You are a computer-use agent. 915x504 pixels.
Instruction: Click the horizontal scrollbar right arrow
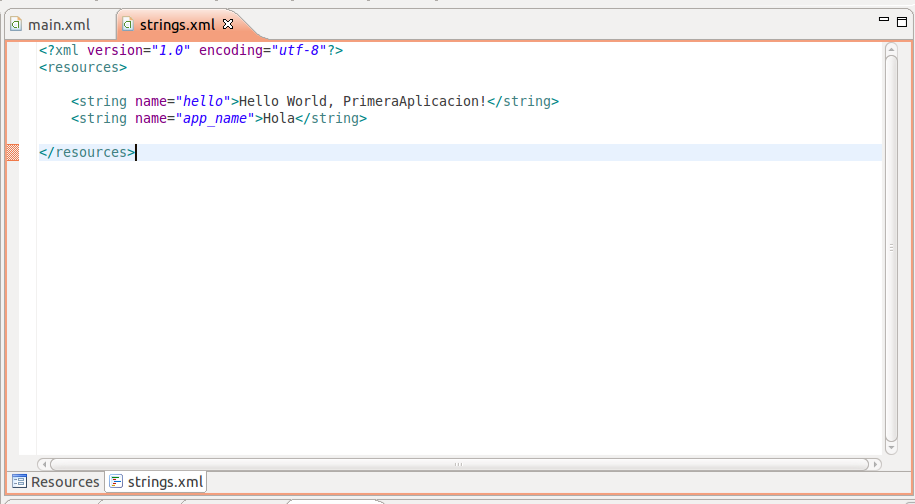pos(875,464)
